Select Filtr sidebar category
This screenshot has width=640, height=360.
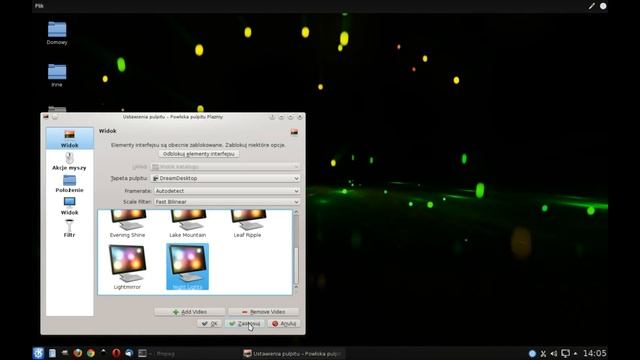(x=69, y=229)
